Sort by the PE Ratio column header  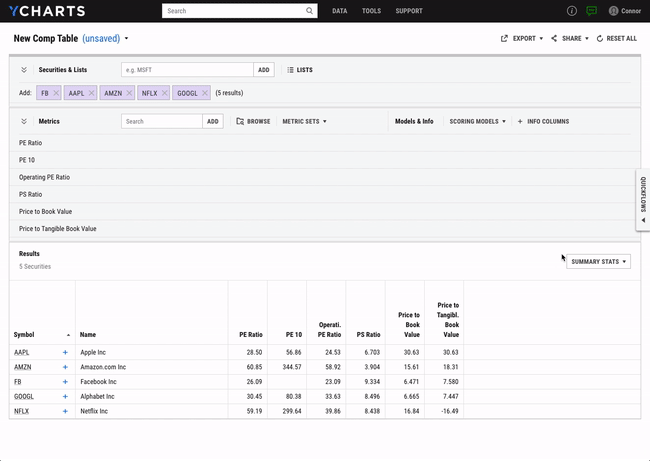tap(251, 335)
